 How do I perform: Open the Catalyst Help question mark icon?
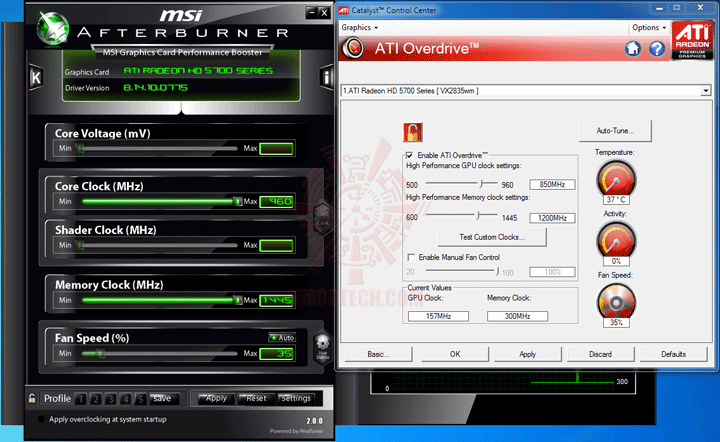657,48
